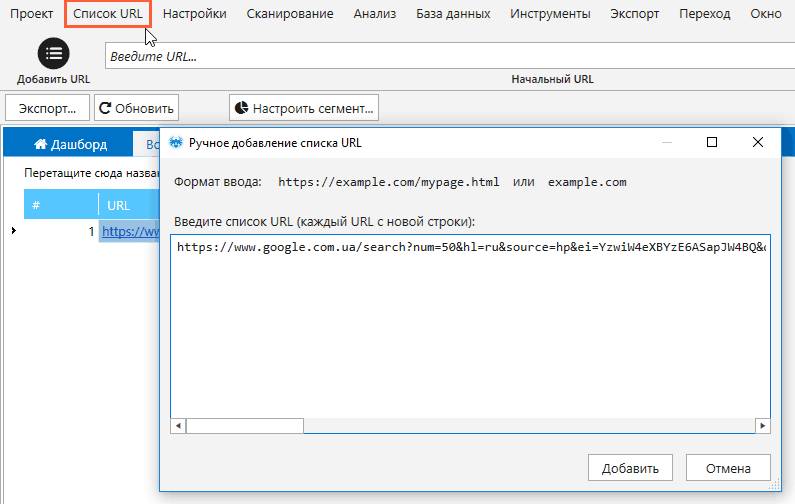Click the Экспорт... toolbar button

tap(47, 107)
